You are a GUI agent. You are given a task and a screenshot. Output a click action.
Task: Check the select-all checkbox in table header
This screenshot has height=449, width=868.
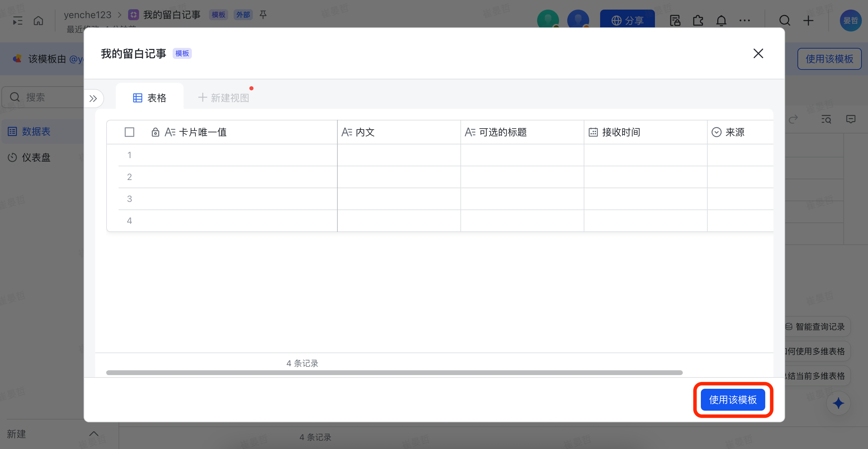tap(129, 132)
